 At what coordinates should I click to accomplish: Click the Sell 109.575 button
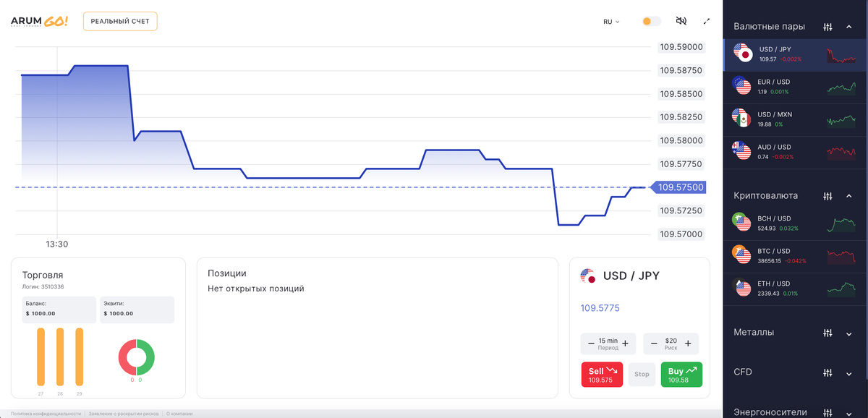coord(601,375)
